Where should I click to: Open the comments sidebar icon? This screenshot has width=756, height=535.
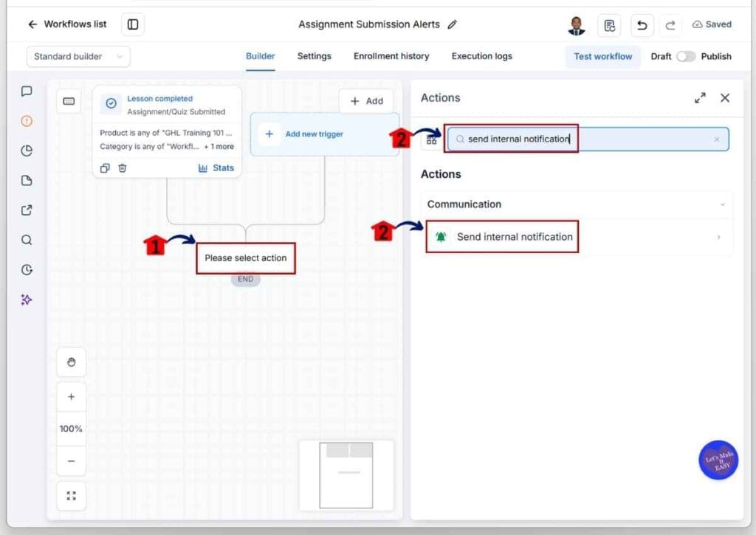click(x=27, y=91)
